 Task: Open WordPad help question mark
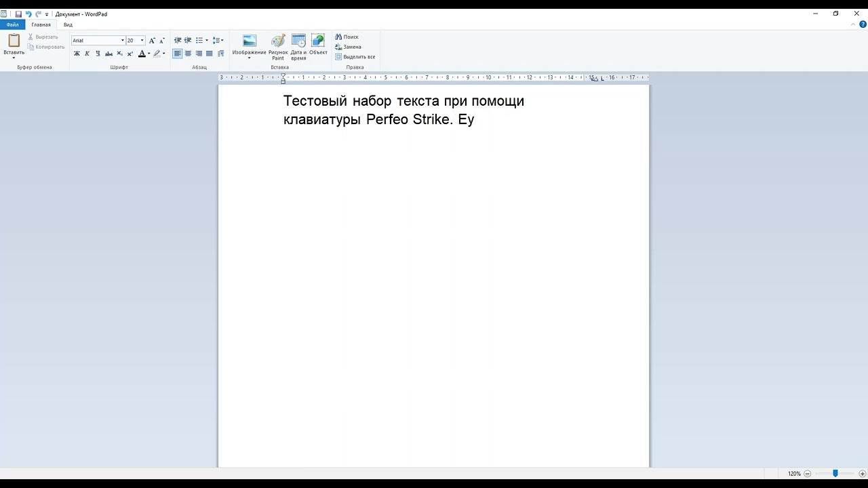point(863,24)
